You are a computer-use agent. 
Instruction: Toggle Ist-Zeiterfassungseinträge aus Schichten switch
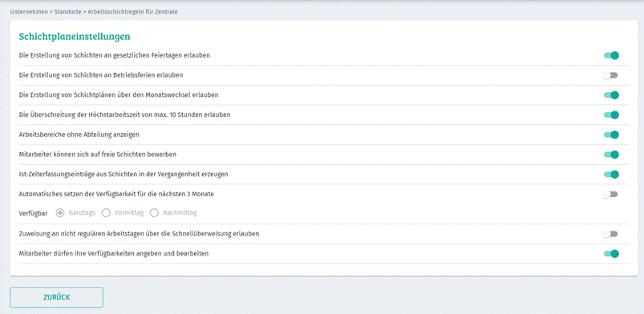(611, 175)
